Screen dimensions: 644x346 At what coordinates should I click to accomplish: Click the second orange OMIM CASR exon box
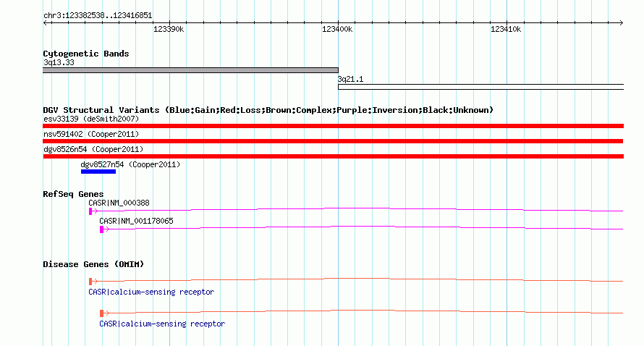pos(101,313)
